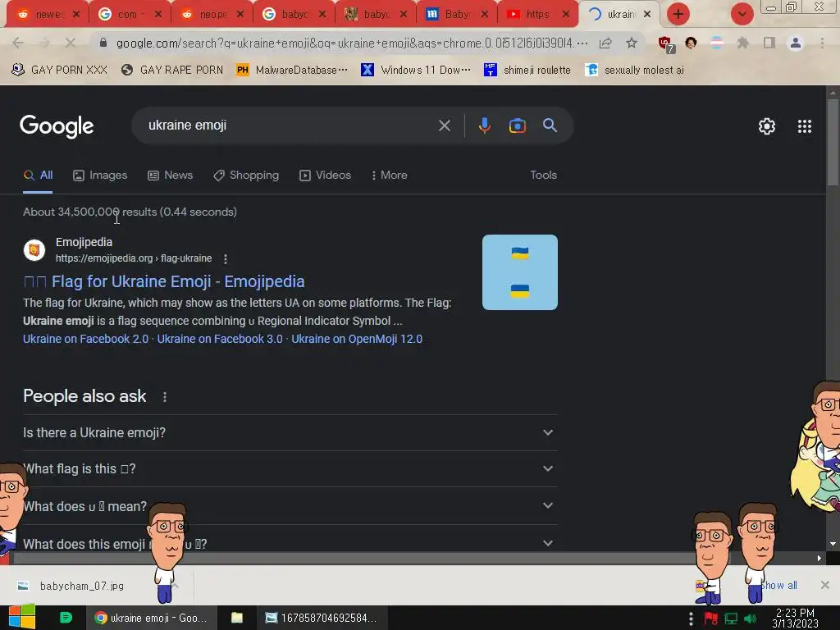Switch to the Images results tab
The image size is (840, 630).
coord(100,176)
